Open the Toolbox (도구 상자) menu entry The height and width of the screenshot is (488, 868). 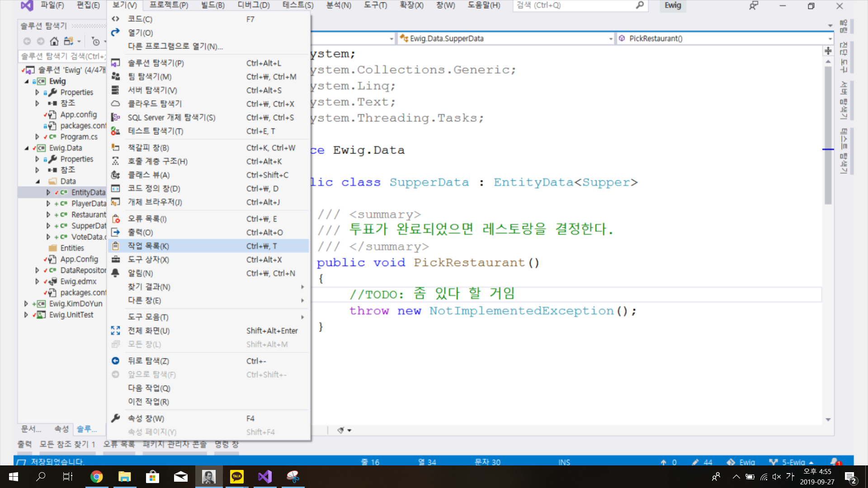[x=148, y=259]
